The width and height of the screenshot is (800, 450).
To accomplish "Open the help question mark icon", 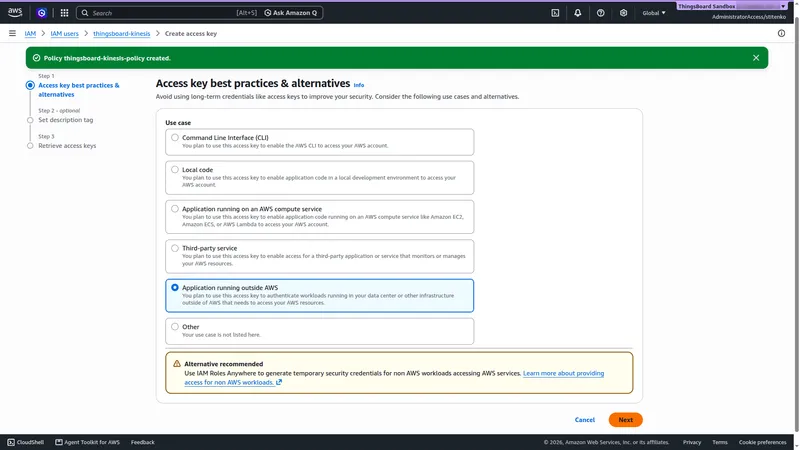I will 601,13.
